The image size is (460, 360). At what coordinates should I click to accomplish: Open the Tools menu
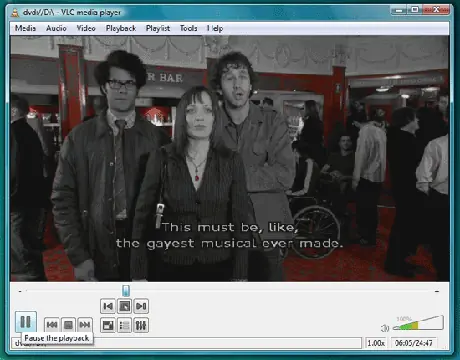click(189, 28)
